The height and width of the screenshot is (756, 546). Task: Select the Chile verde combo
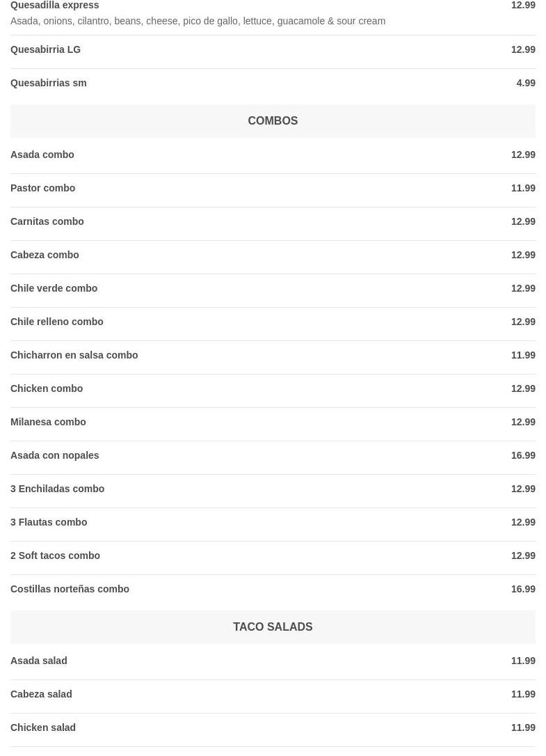(x=54, y=288)
